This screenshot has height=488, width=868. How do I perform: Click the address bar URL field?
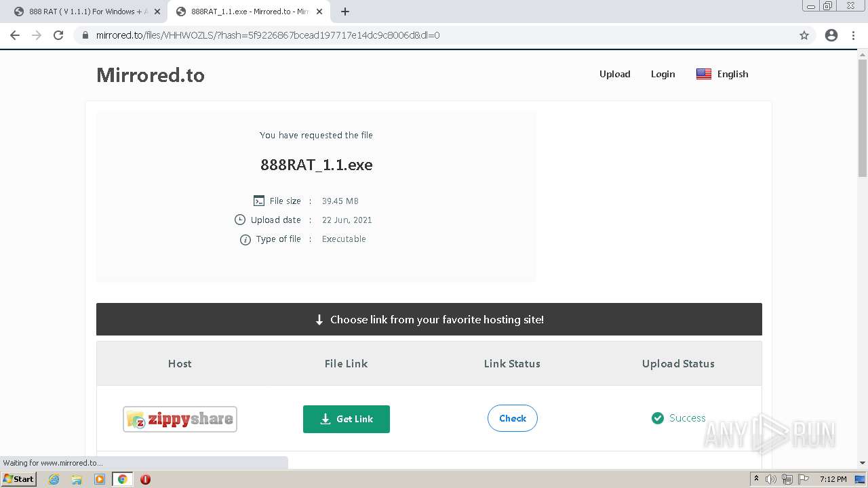click(x=434, y=35)
